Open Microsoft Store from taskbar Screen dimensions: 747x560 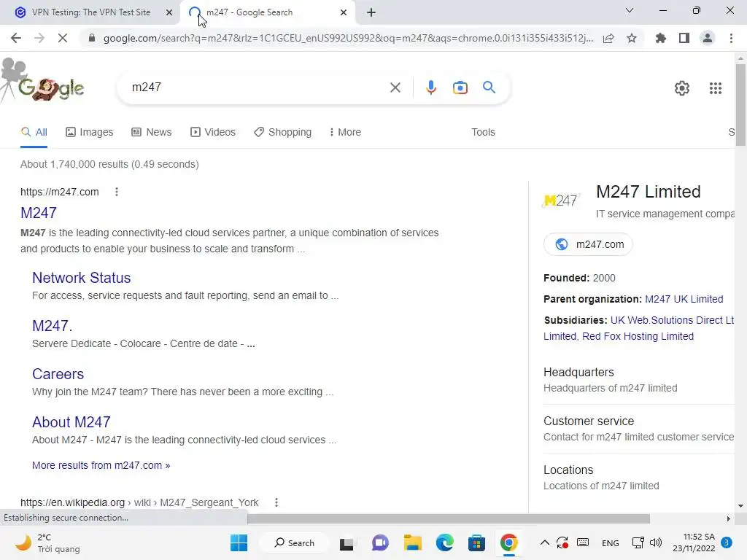coord(476,542)
